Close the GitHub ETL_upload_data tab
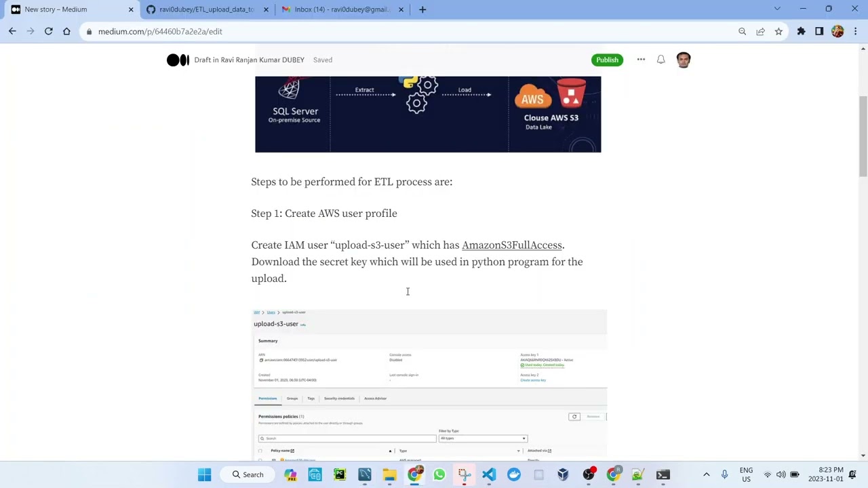Viewport: 868px width, 488px height. tap(266, 9)
